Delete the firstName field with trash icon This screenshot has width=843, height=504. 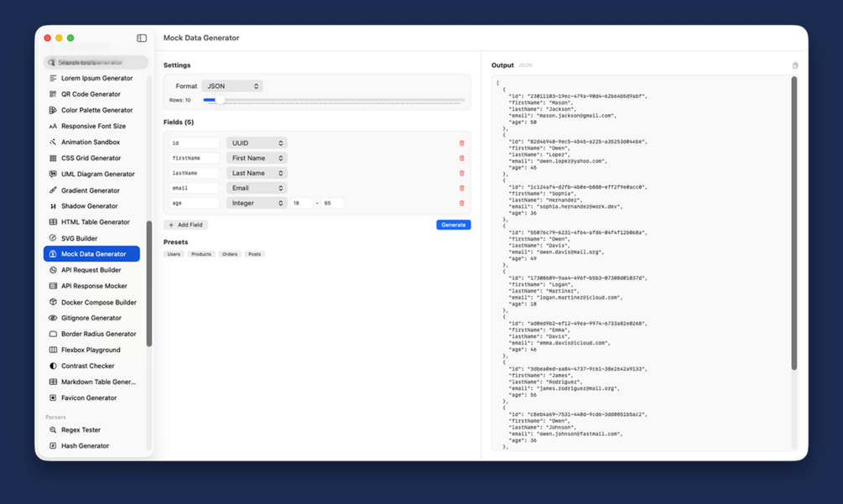tap(461, 158)
